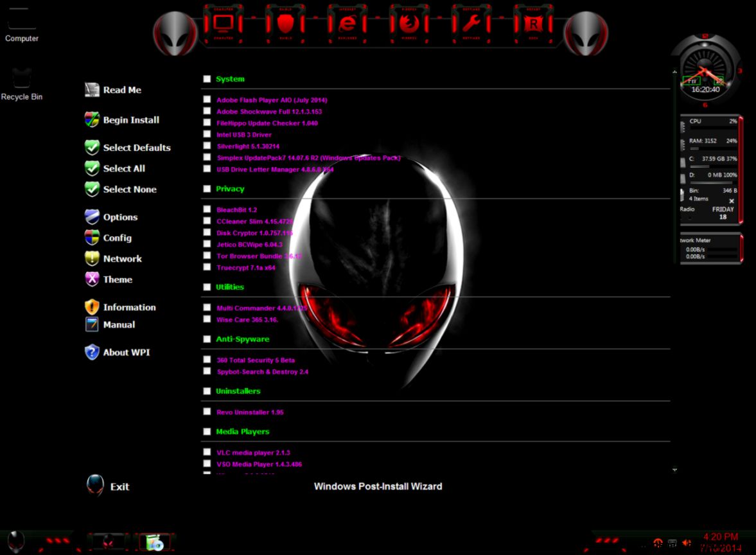Enable the CCleaner Slim checkbox

point(207,220)
